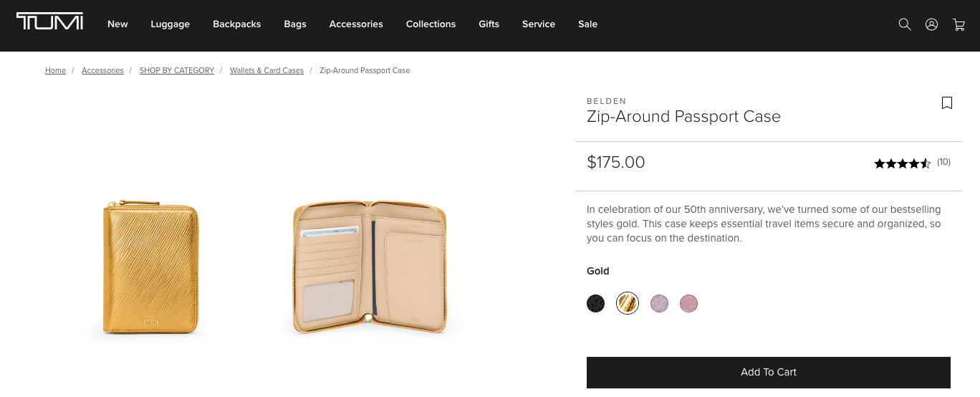Open the search magnifier icon
This screenshot has width=980, height=397.
click(x=905, y=24)
